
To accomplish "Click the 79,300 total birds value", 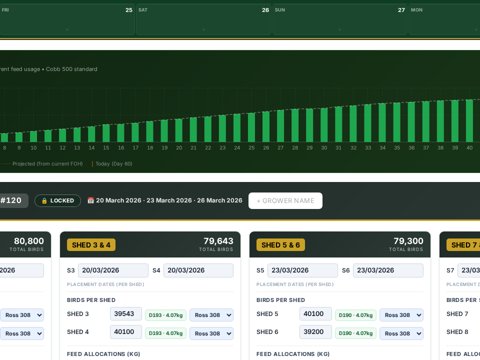I will click(408, 241).
